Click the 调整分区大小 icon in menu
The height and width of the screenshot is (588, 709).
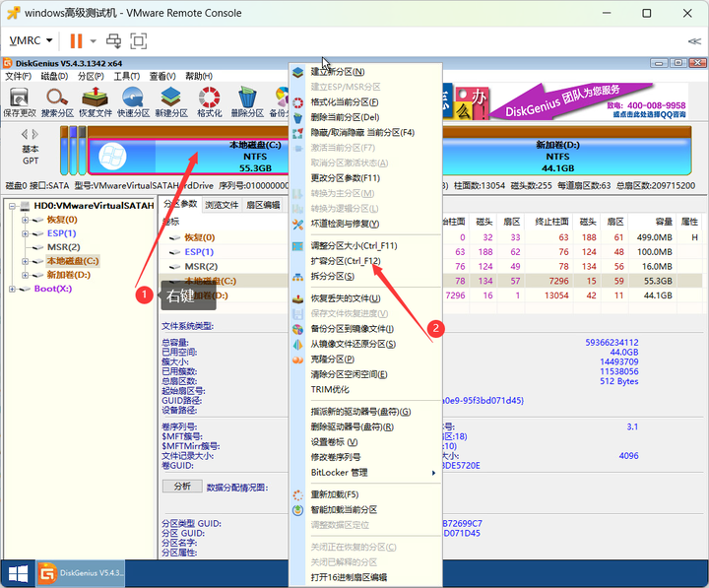[x=297, y=246]
